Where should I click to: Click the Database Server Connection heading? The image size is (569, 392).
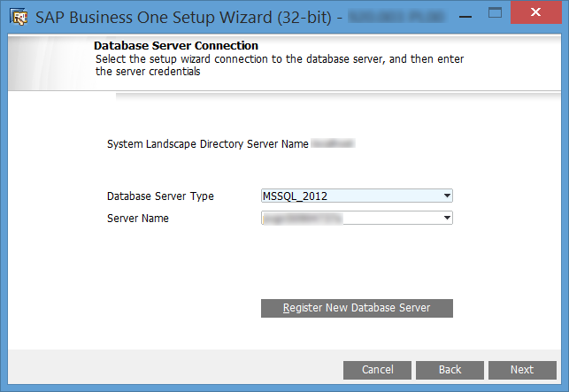click(x=176, y=46)
